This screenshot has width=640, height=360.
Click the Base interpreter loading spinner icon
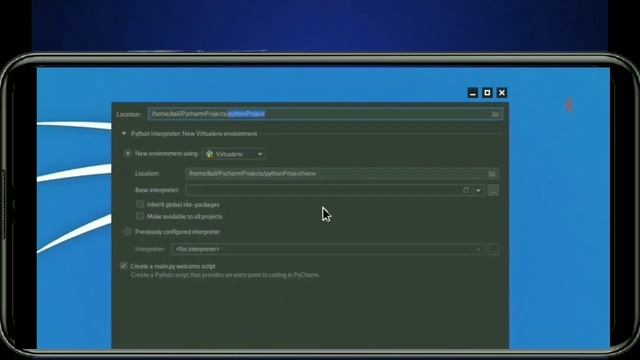point(466,190)
